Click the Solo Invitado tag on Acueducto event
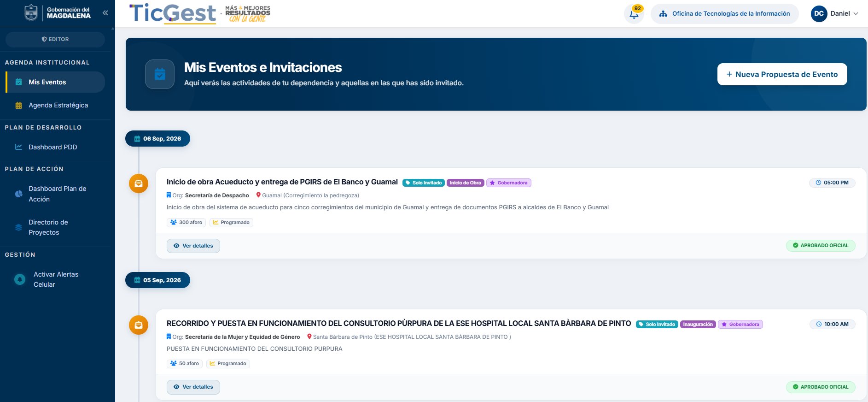 click(424, 183)
